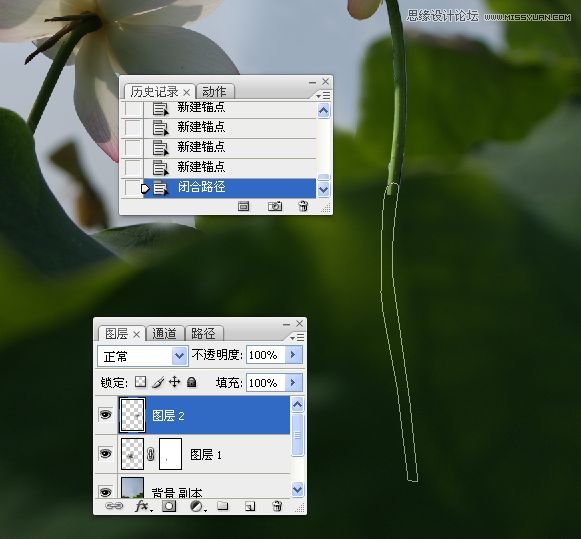This screenshot has width=581, height=539.
Task: Switch to the 通道 tab
Action: 164,333
